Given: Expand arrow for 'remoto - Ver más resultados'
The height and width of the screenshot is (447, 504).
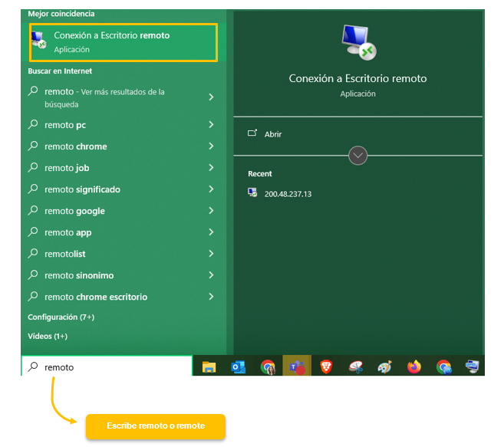Looking at the screenshot, I should [x=211, y=97].
